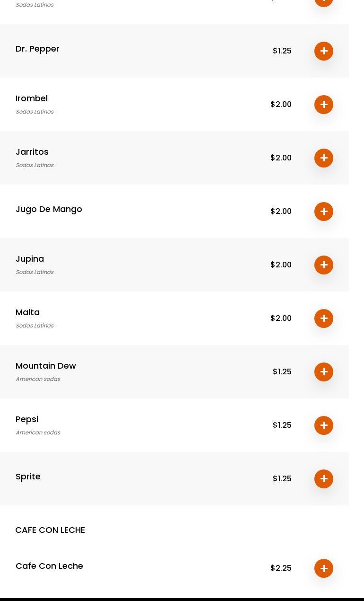The width and height of the screenshot is (364, 601).
Task: Select the Pepsi item name
Action: click(27, 419)
